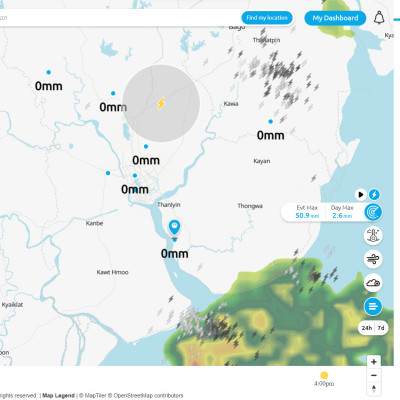Screen dimensions: 400x400
Task: Switch time range to 24h
Action: 367,328
